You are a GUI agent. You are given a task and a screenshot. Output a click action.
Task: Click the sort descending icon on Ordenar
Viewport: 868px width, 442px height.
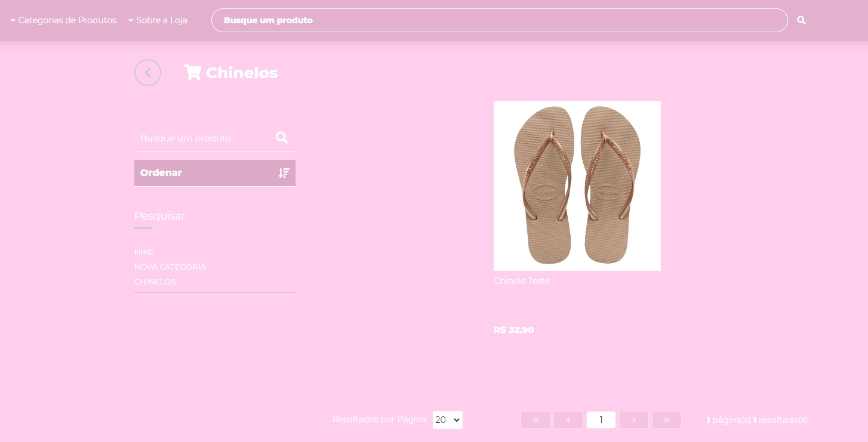(x=284, y=173)
